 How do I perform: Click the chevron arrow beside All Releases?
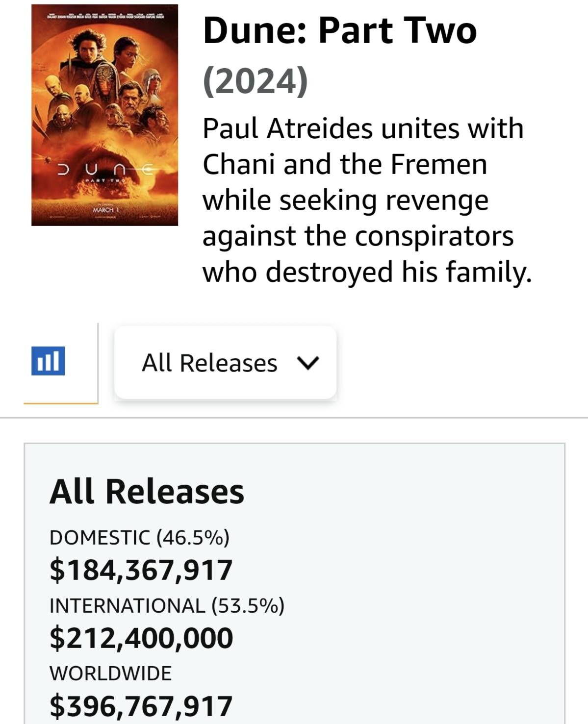coord(308,363)
